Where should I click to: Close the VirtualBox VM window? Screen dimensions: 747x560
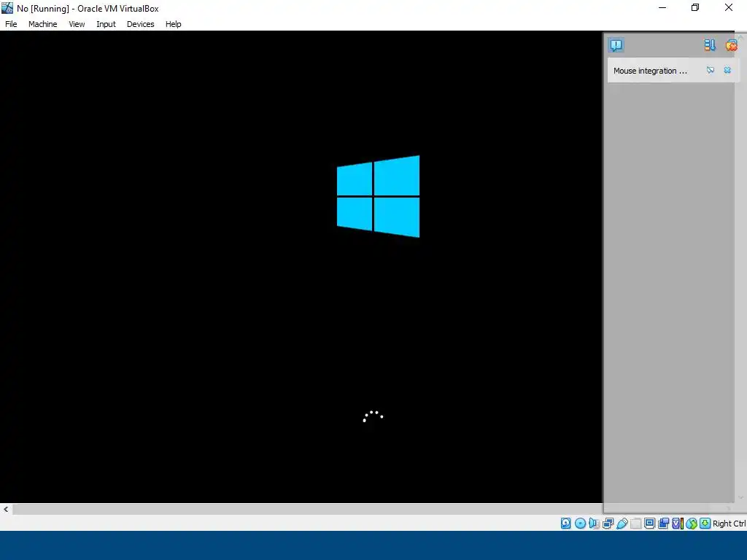729,7
